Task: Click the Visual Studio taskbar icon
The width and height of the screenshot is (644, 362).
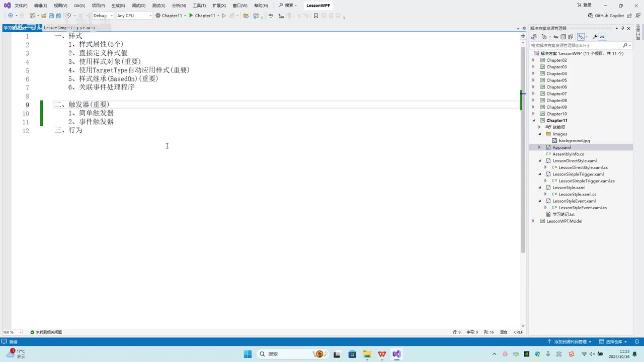Action: coord(397,354)
